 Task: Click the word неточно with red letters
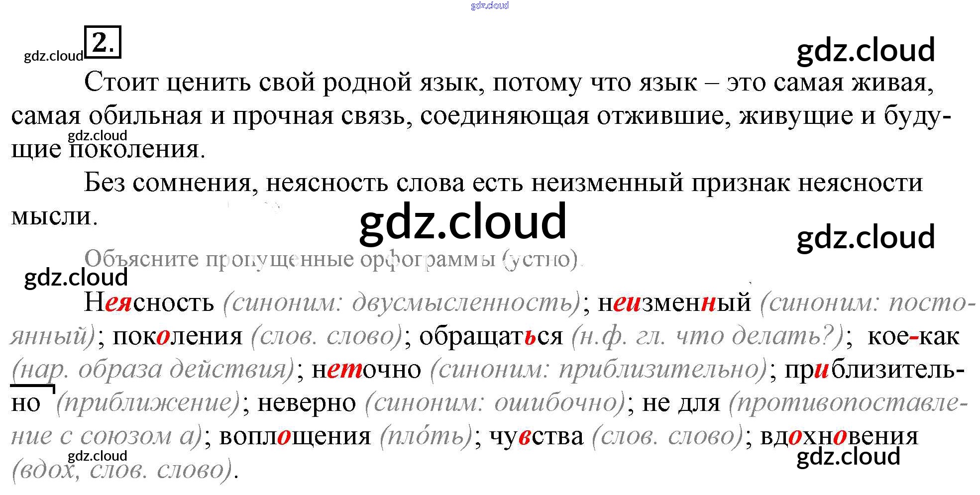click(x=366, y=370)
